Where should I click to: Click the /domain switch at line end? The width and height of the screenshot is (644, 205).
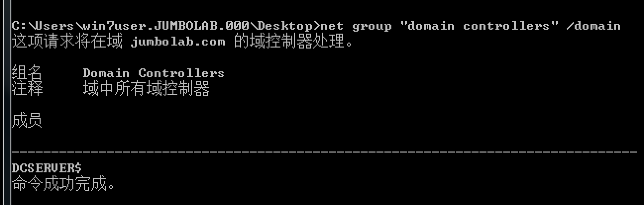(x=593, y=26)
